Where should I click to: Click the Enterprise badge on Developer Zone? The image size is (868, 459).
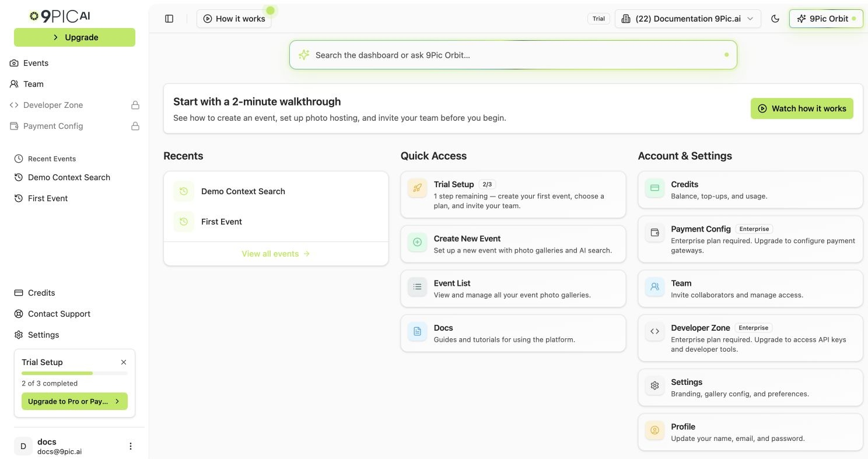[754, 328]
